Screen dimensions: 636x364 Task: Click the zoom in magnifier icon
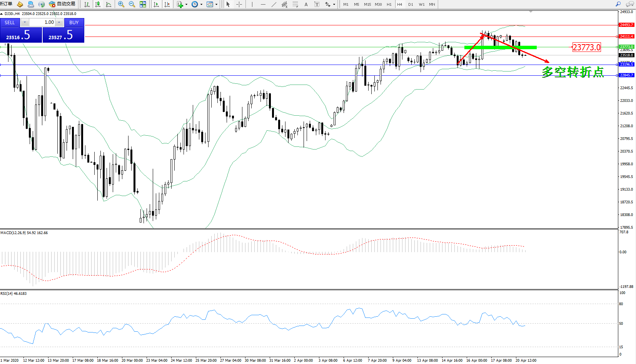tap(121, 4)
